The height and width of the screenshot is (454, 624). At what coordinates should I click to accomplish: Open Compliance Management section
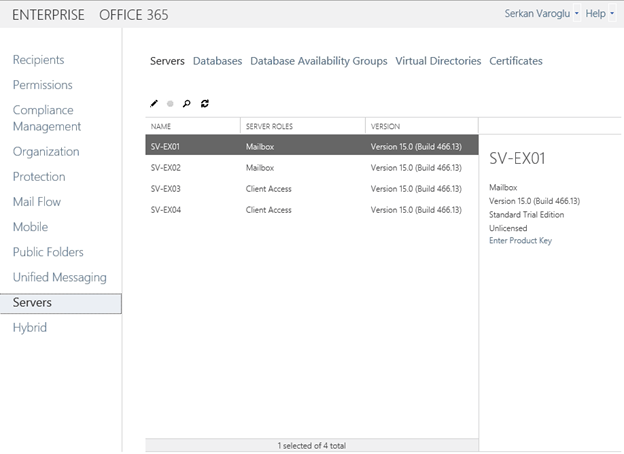click(47, 118)
